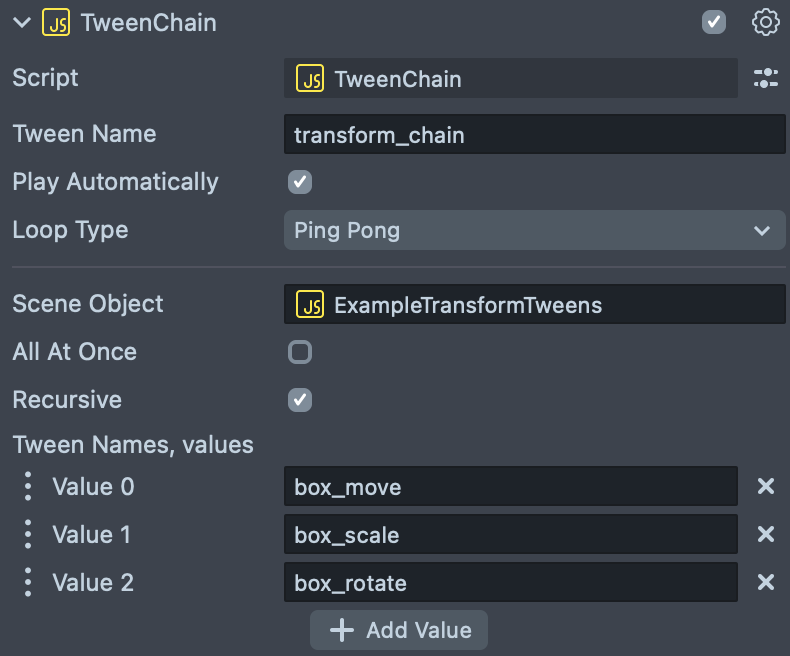
Task: Uncheck Play Automatically
Action: pos(300,182)
